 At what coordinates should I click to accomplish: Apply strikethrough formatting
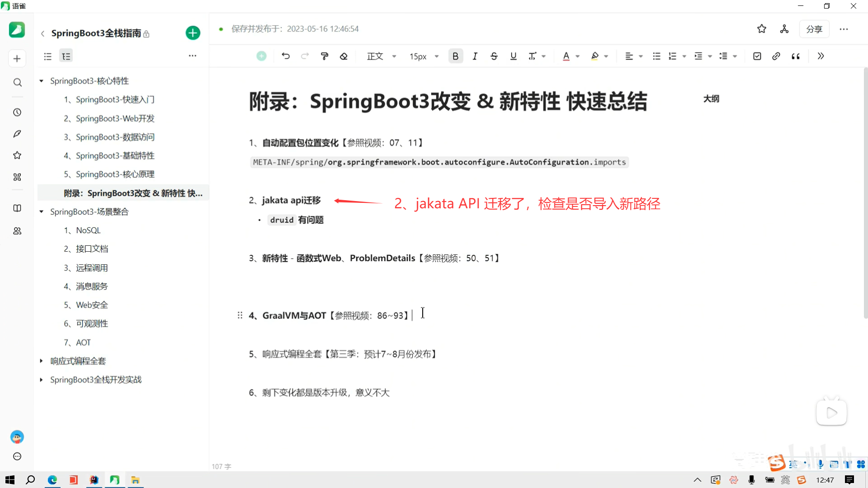[x=494, y=56]
